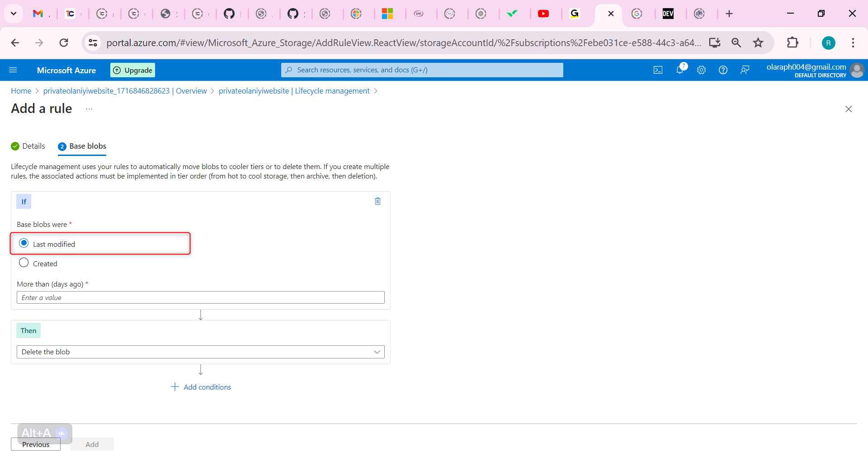The image size is (868, 461).
Task: Click the install app icon in address bar
Action: (714, 43)
